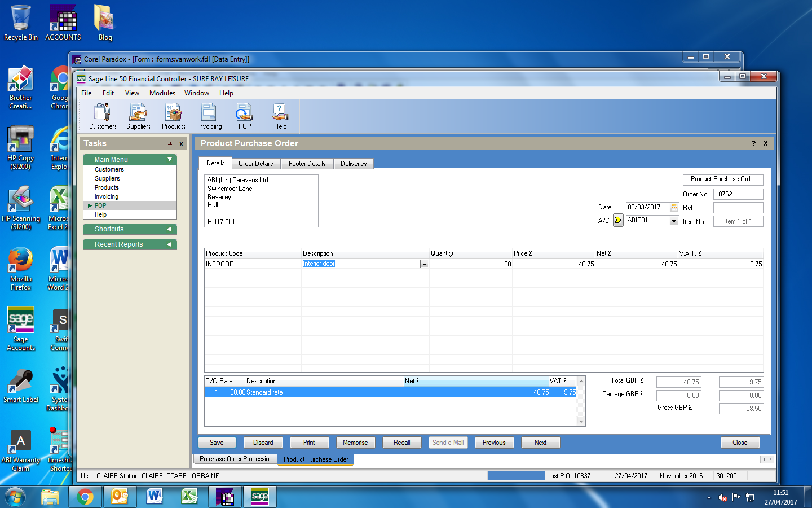812x508 pixels.
Task: Open the Suppliers toolbar icon
Action: [x=138, y=116]
